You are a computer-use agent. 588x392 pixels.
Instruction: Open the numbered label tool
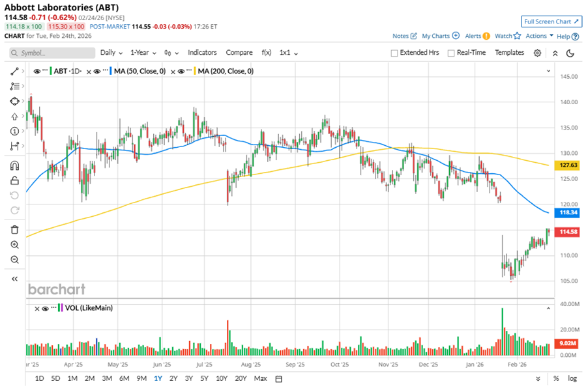(14, 131)
